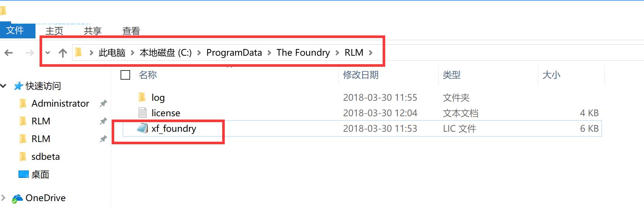Switch to the 查看 ribbon tab
This screenshot has height=207, width=644.
pyautogui.click(x=131, y=31)
